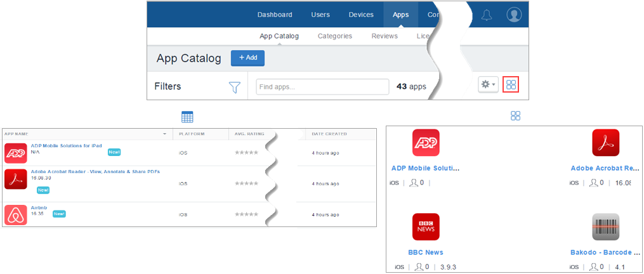
Task: Click the Adobe Acrobat Reader list icon
Action: click(15, 179)
